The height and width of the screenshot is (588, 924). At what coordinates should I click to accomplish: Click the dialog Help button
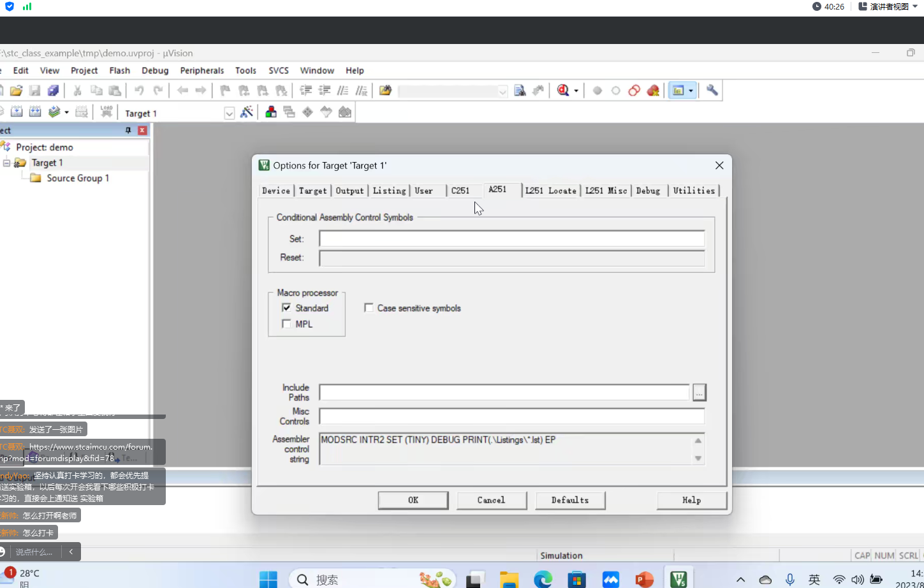[692, 500]
